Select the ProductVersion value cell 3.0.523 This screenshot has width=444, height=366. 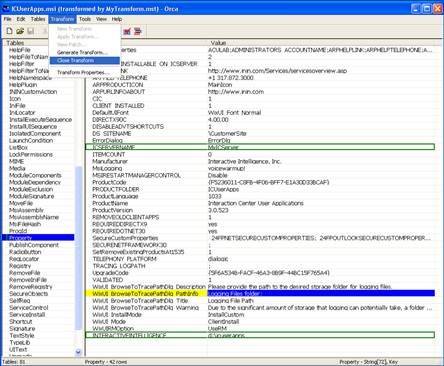219,210
